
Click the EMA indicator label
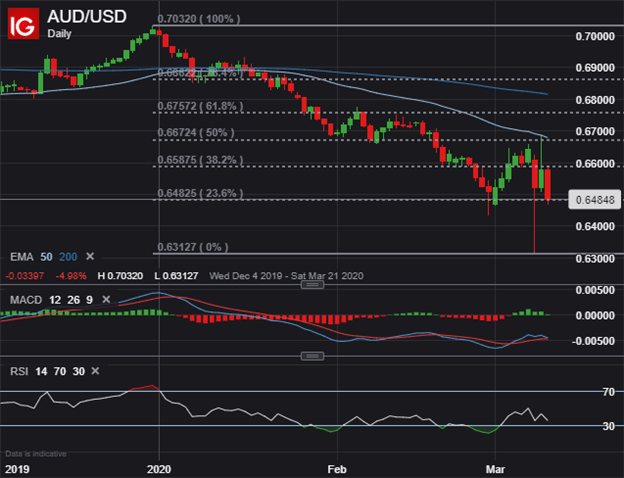point(21,257)
